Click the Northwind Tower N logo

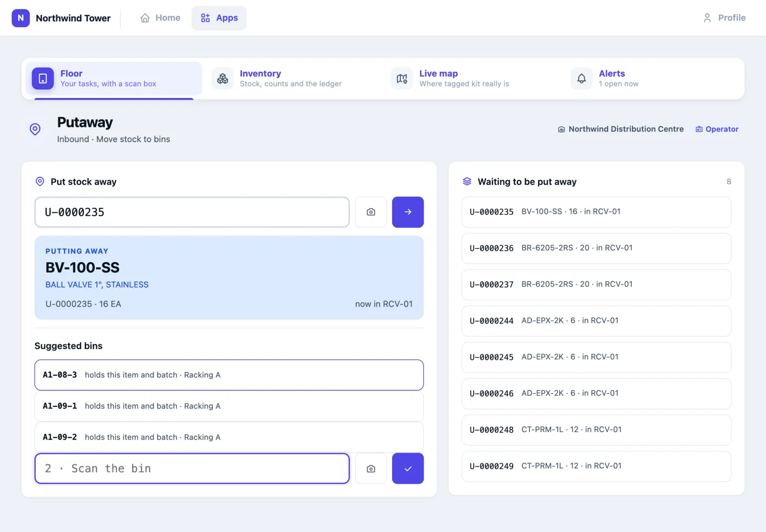21,18
